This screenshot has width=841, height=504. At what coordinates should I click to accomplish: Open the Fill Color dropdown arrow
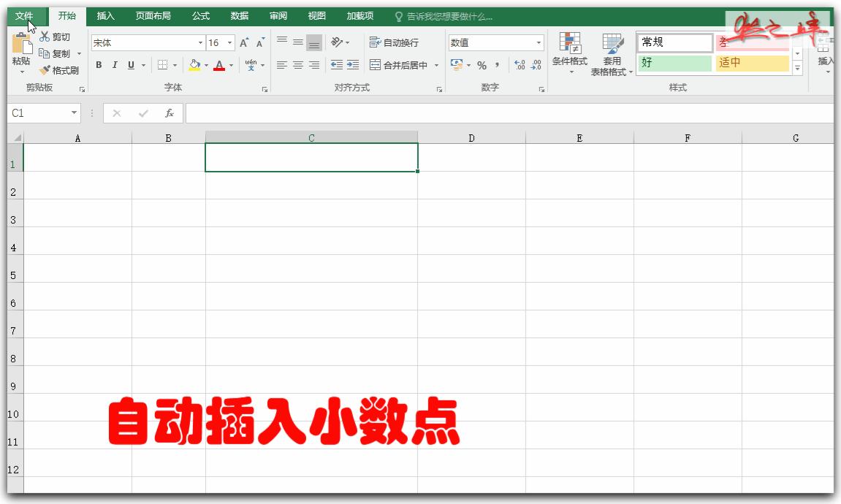206,66
